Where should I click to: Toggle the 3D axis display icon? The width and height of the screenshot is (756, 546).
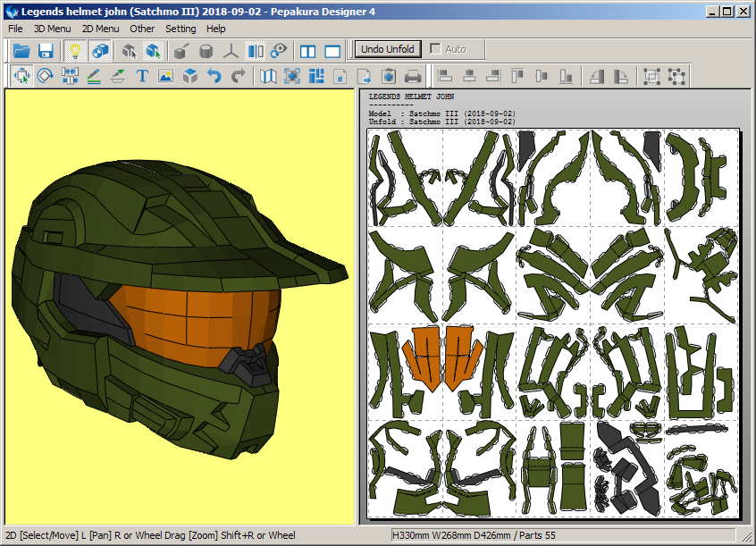[x=231, y=51]
